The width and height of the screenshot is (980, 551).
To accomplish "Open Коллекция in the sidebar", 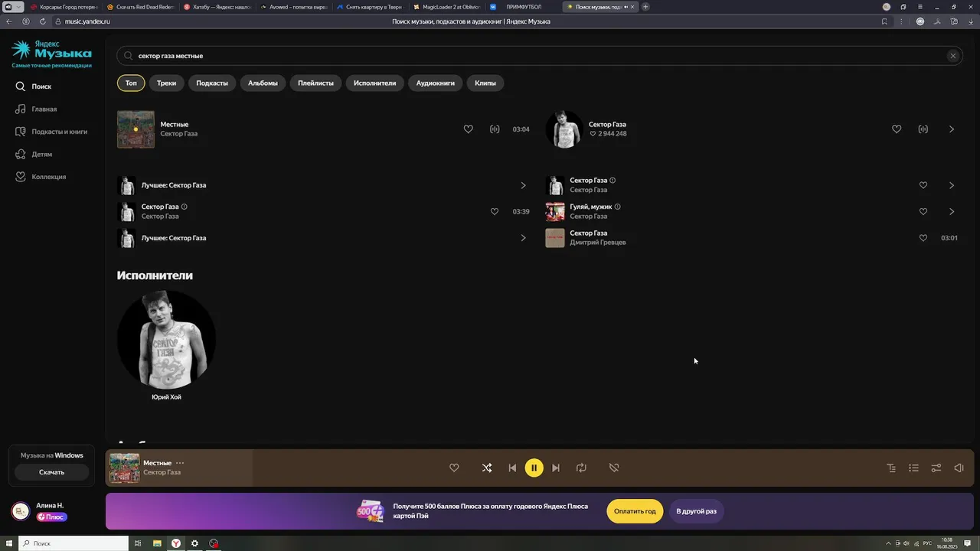I will (x=41, y=177).
